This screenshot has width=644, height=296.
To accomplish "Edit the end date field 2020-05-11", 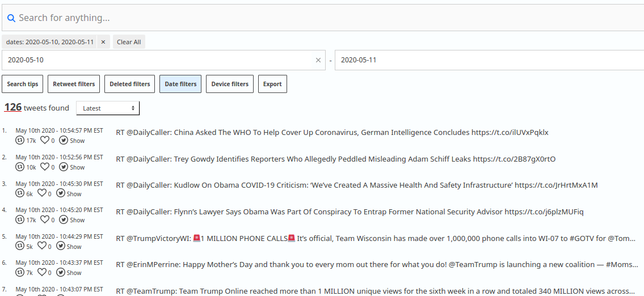I will point(489,60).
